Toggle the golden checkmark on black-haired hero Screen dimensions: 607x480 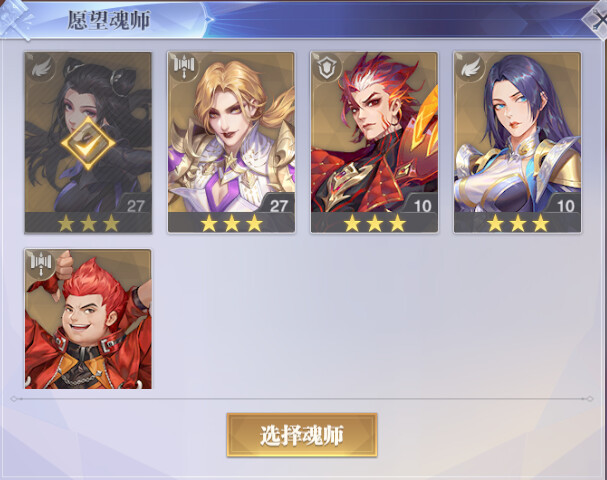(88, 143)
